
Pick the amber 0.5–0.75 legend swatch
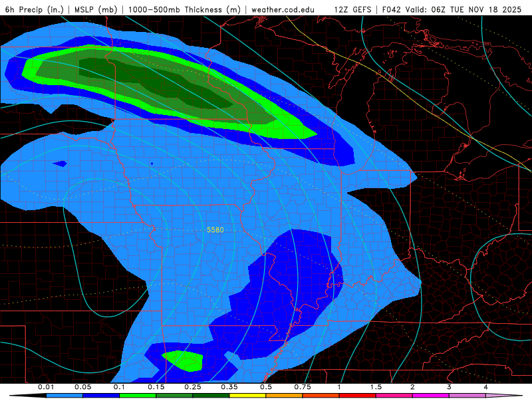tap(285, 396)
